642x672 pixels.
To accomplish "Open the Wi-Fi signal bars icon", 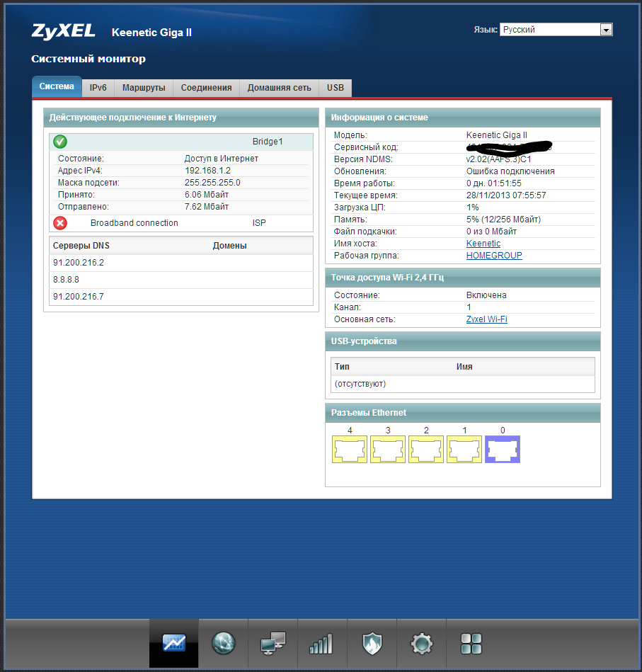I will coord(322,643).
